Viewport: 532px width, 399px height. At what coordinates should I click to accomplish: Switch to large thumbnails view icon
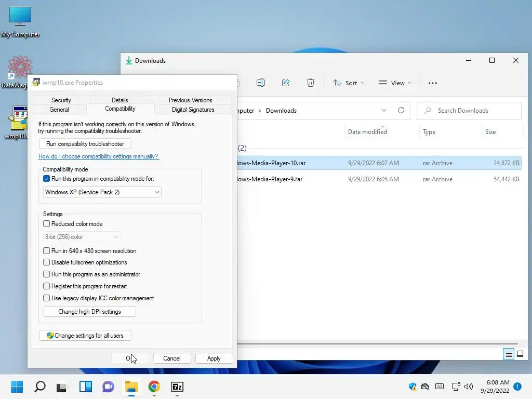(520, 354)
